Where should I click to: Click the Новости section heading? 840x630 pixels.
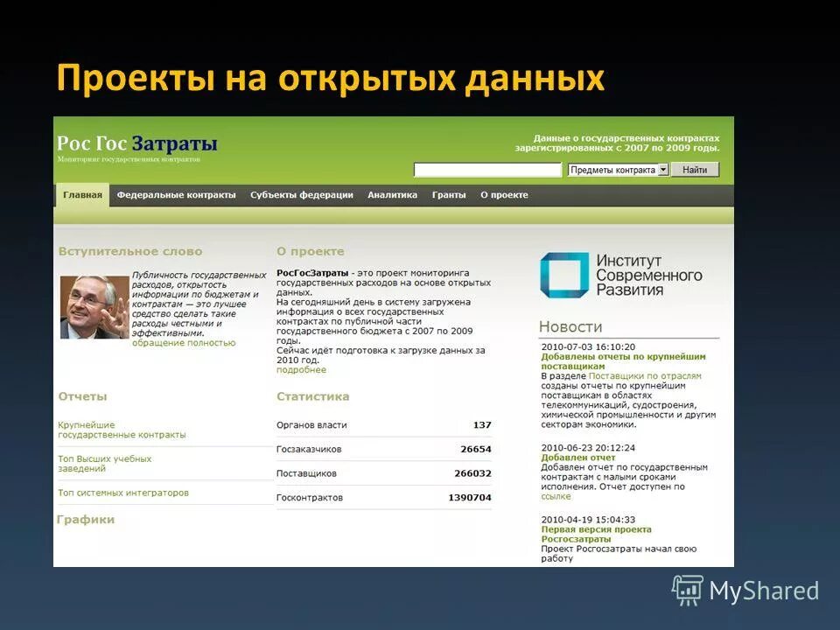click(x=570, y=326)
